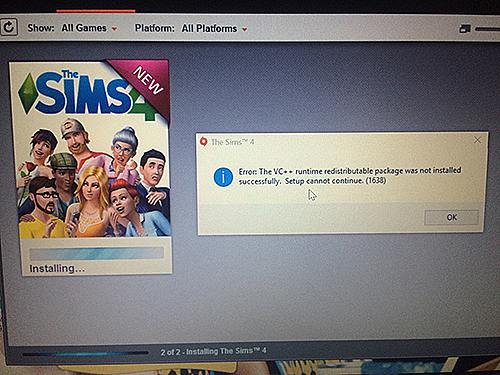Open the All Games filter dropdown
Viewport: 500px width, 375px height.
pos(89,28)
